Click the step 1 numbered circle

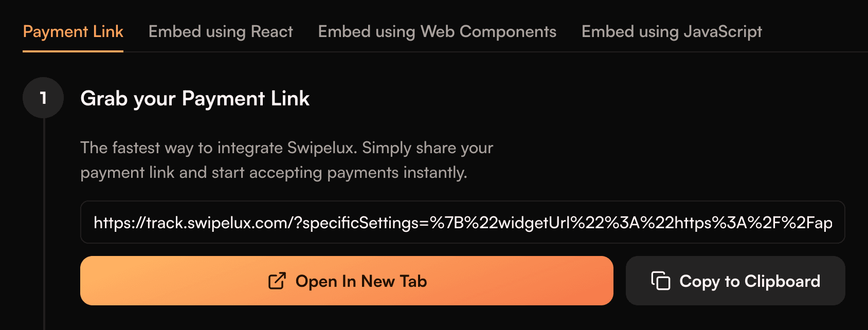43,97
